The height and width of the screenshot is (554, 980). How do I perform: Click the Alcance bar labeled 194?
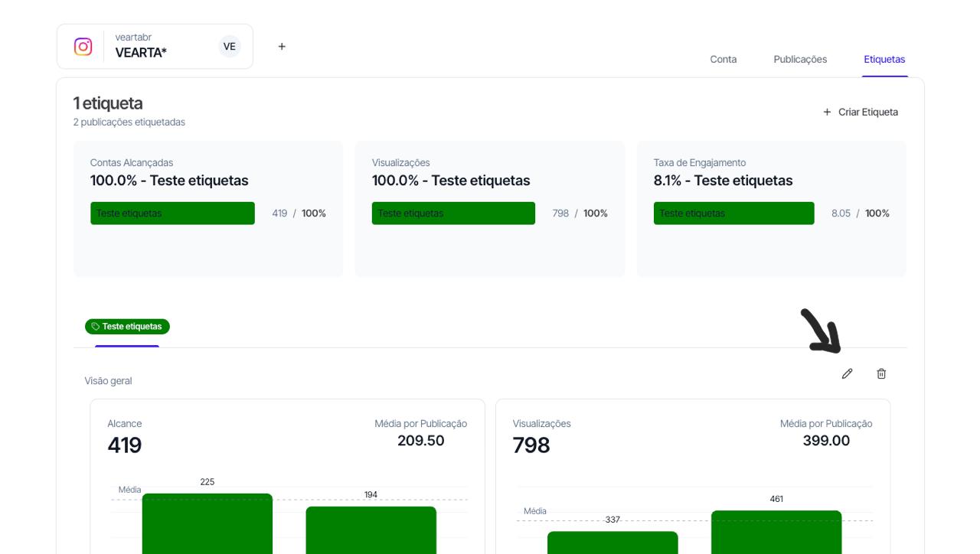click(371, 530)
